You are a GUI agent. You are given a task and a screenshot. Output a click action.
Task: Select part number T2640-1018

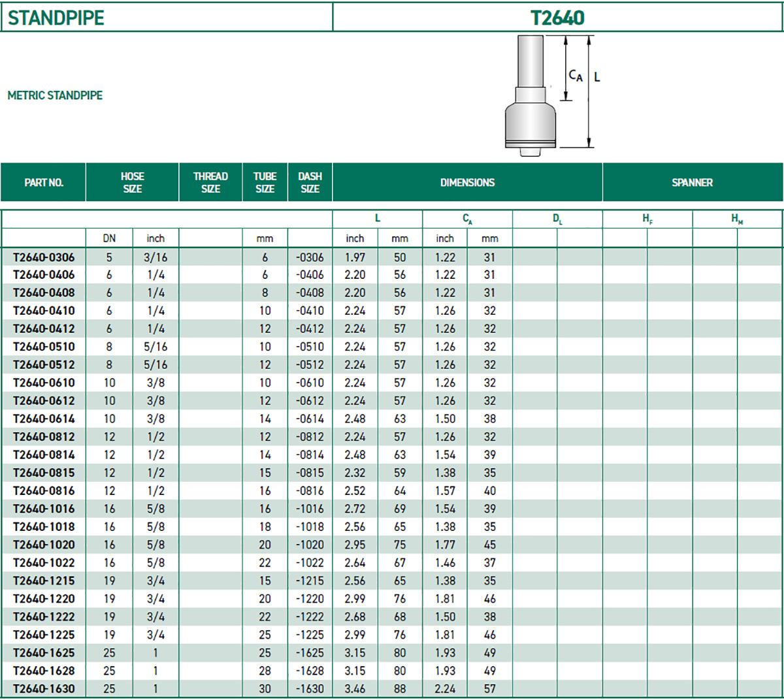[x=44, y=526]
